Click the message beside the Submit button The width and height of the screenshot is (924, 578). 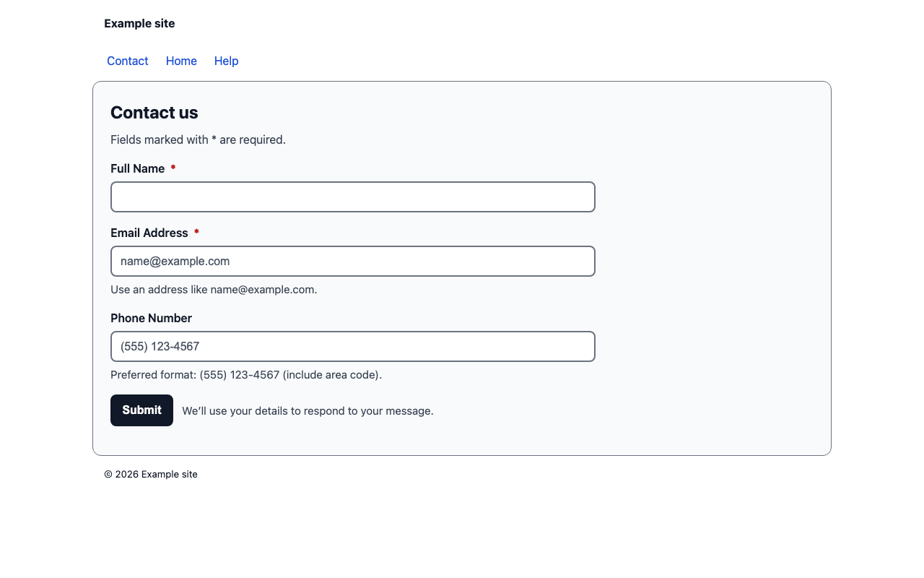pyautogui.click(x=308, y=410)
